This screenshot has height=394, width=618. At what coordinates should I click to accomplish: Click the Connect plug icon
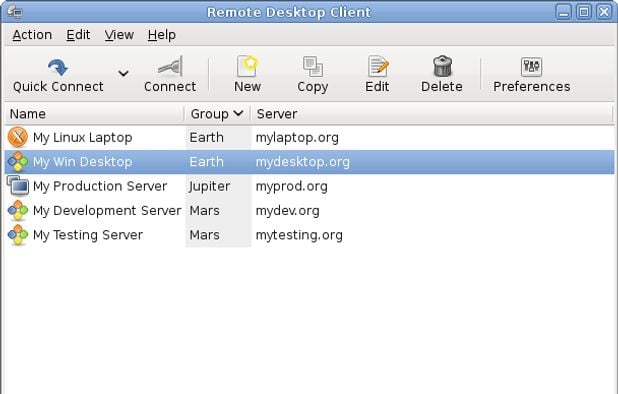tap(170, 66)
